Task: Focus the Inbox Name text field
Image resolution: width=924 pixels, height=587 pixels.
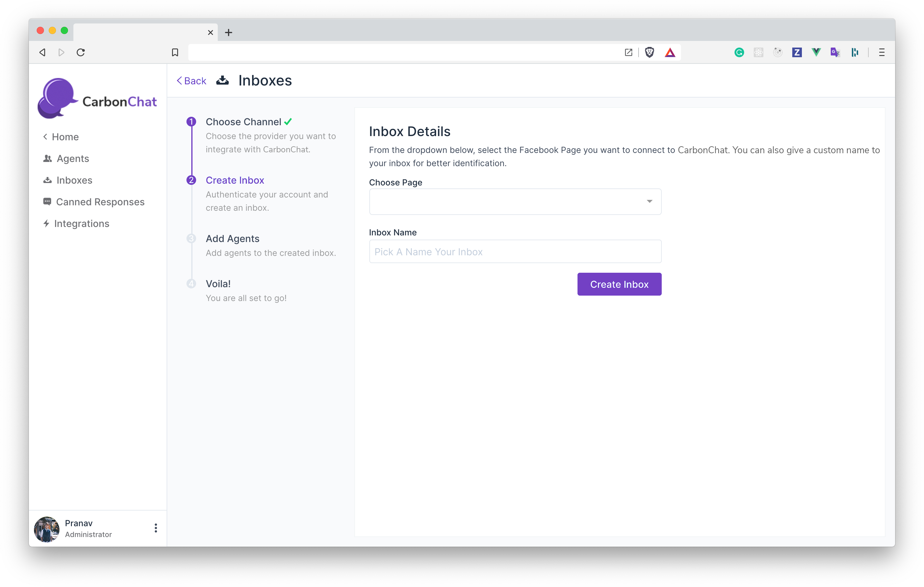Action: pos(515,251)
